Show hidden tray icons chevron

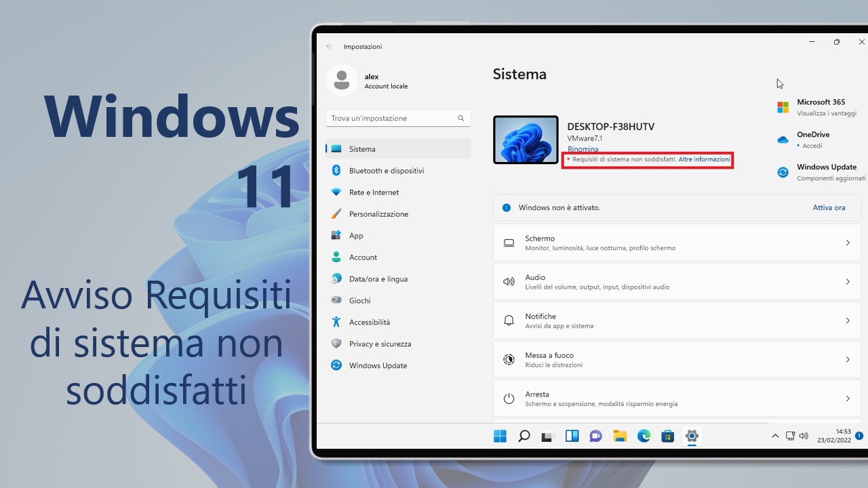pyautogui.click(x=775, y=436)
